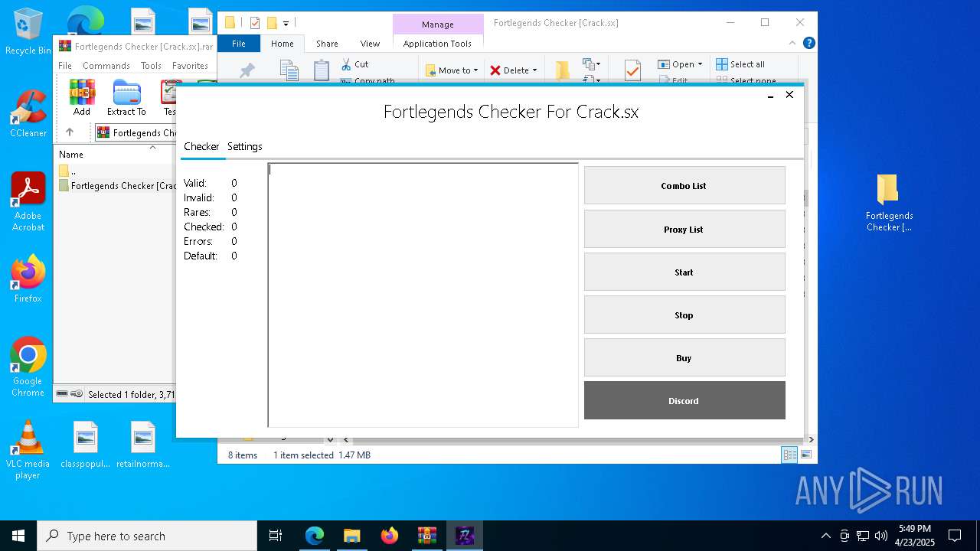This screenshot has height=551, width=980.
Task: Open the Windows Start menu
Action: click(x=18, y=536)
